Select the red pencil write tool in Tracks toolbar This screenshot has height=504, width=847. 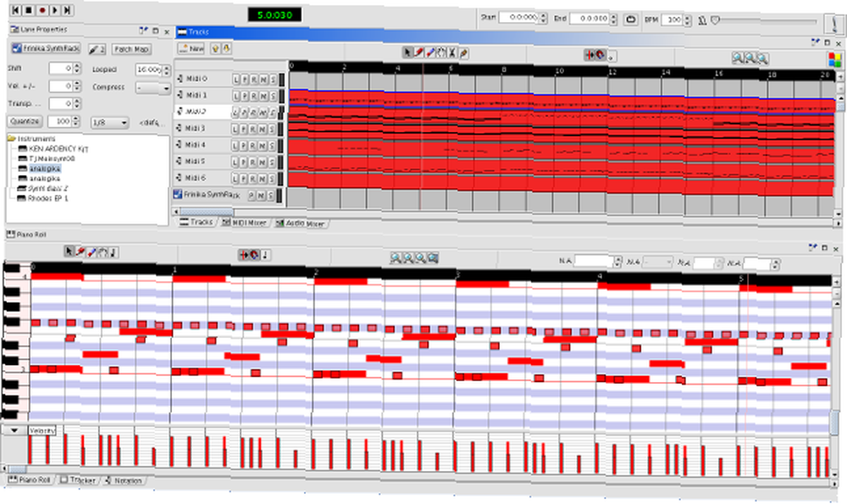418,53
